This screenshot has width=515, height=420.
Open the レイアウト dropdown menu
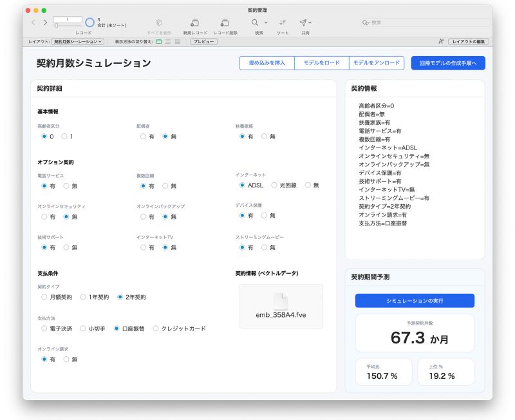click(78, 42)
